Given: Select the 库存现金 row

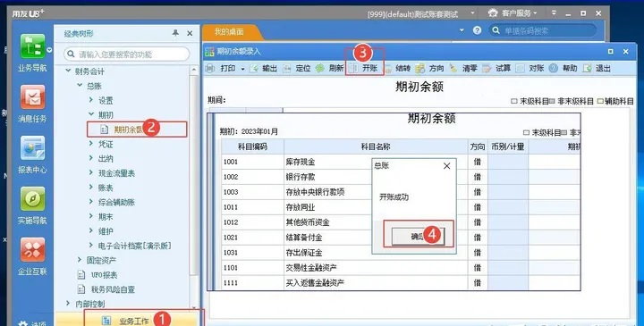Looking at the screenshot, I should point(401,162).
